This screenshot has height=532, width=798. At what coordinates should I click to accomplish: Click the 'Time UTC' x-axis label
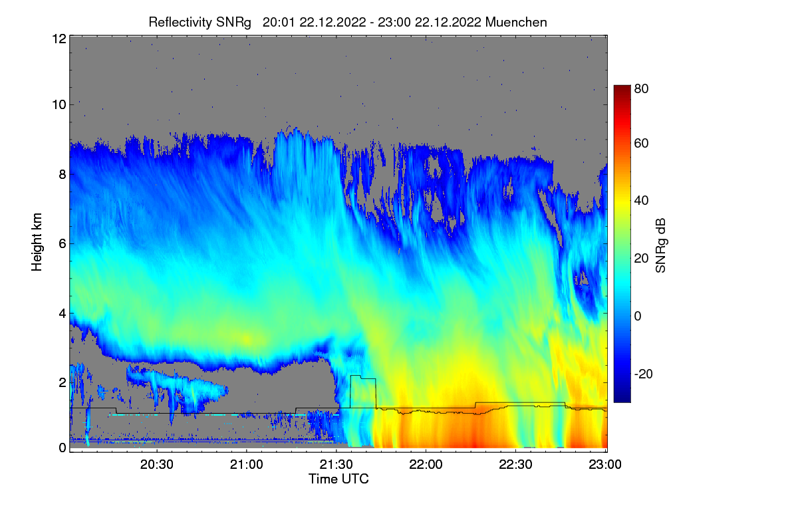[x=338, y=479]
